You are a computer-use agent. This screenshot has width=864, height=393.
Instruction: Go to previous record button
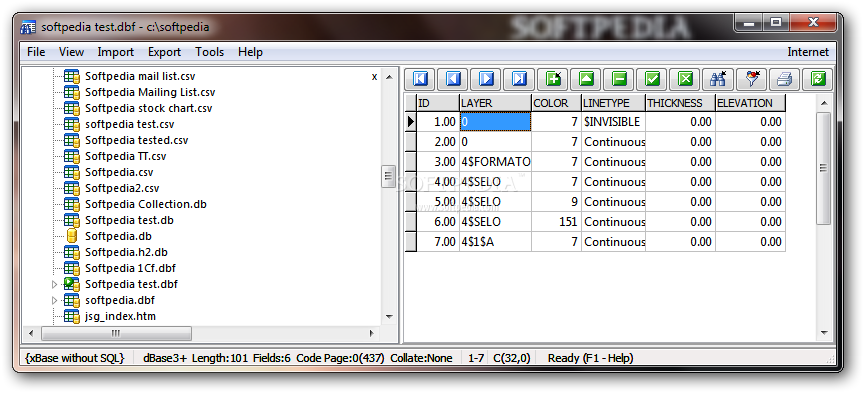pyautogui.click(x=453, y=79)
